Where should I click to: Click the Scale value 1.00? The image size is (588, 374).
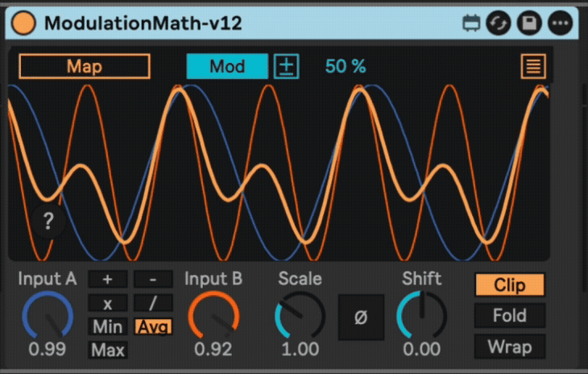300,349
